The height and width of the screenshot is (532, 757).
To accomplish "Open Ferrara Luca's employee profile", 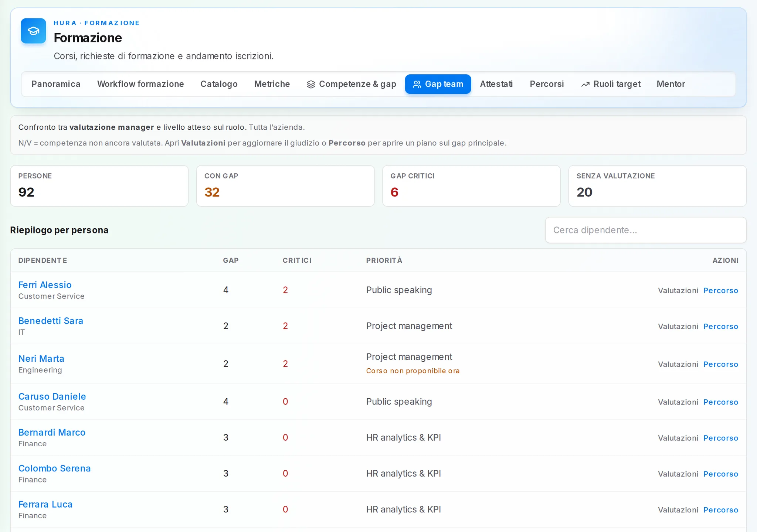I will (45, 504).
